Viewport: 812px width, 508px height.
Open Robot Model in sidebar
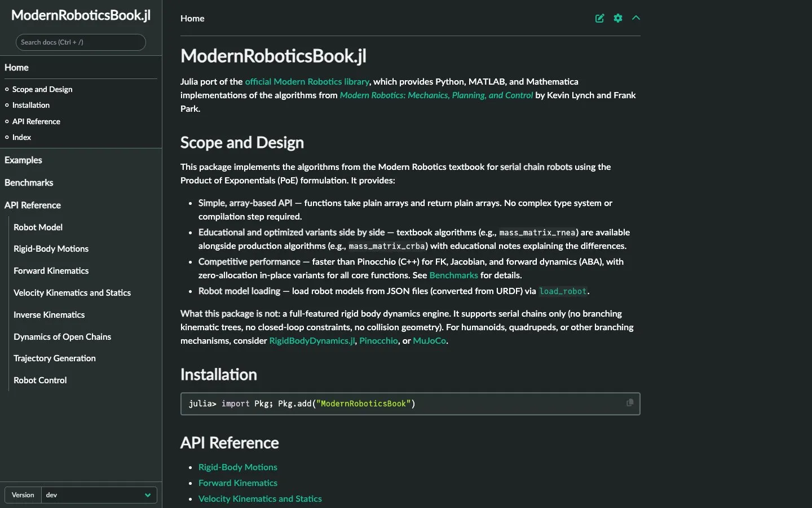pos(38,227)
